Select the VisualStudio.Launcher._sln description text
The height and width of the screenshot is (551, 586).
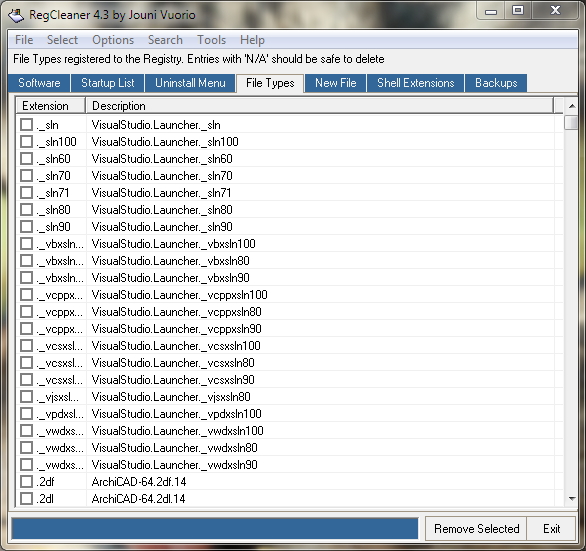156,125
